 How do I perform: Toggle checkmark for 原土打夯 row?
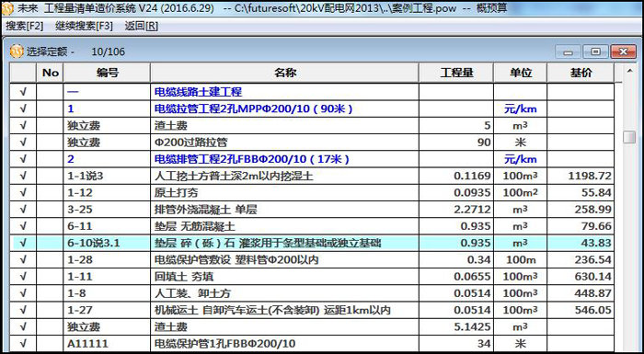(x=23, y=192)
